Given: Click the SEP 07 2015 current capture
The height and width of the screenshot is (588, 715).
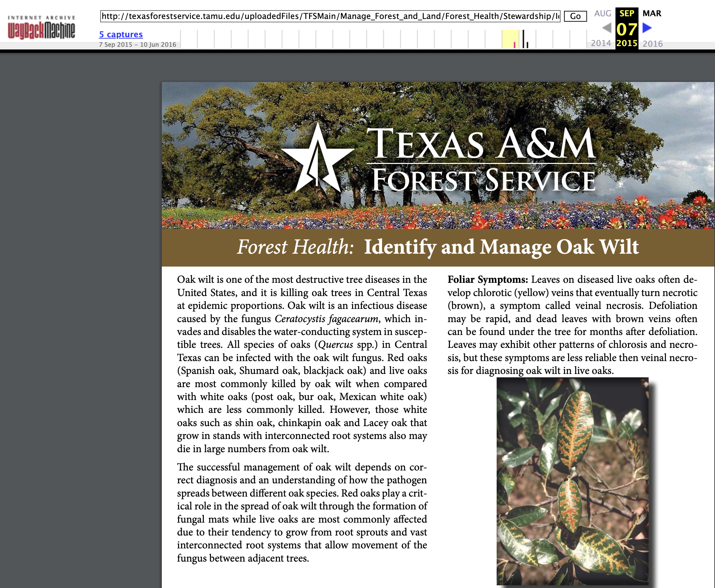Looking at the screenshot, I should pyautogui.click(x=627, y=28).
